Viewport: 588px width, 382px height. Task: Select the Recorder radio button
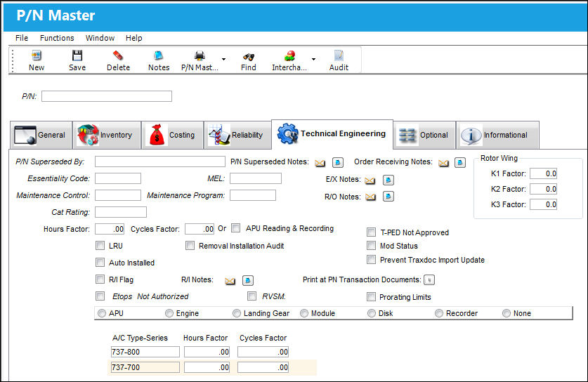[x=439, y=313]
